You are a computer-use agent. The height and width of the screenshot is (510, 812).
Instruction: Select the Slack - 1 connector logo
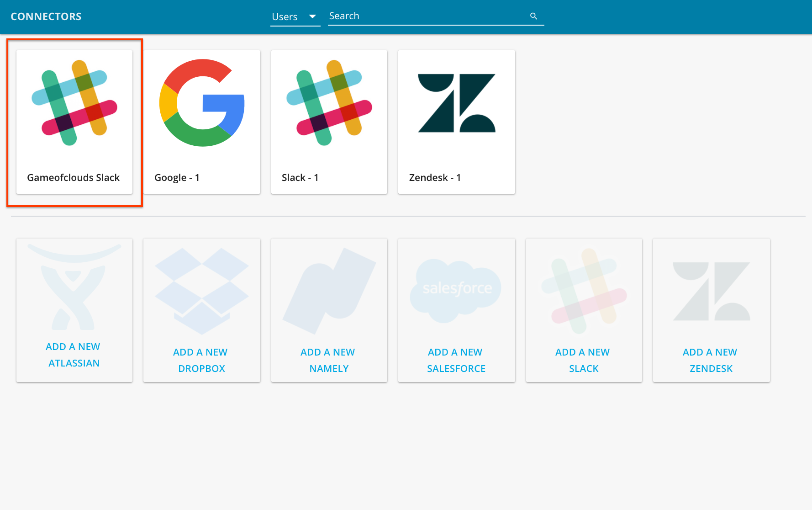tap(329, 103)
